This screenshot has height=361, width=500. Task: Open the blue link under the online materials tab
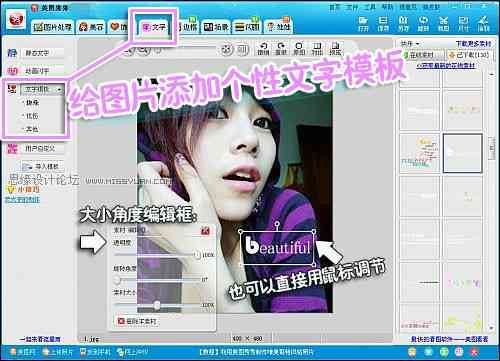pyautogui.click(x=445, y=66)
